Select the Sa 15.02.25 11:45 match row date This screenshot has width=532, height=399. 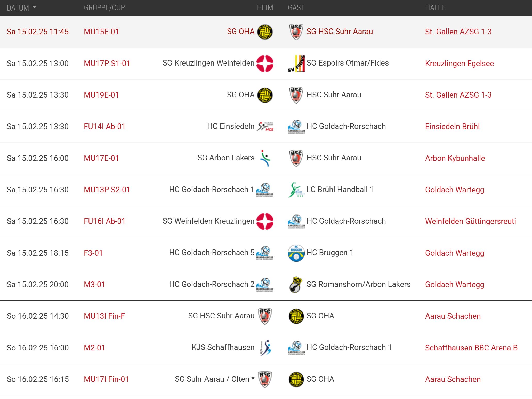pos(38,32)
